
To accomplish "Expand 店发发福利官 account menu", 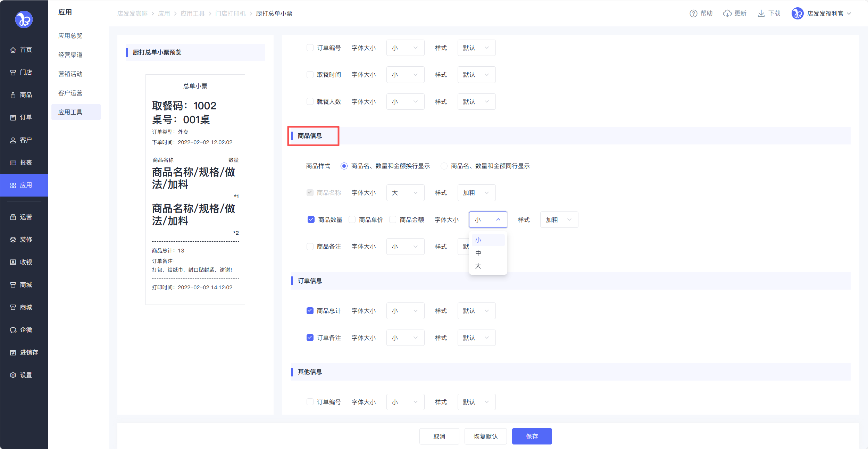I will (x=825, y=14).
